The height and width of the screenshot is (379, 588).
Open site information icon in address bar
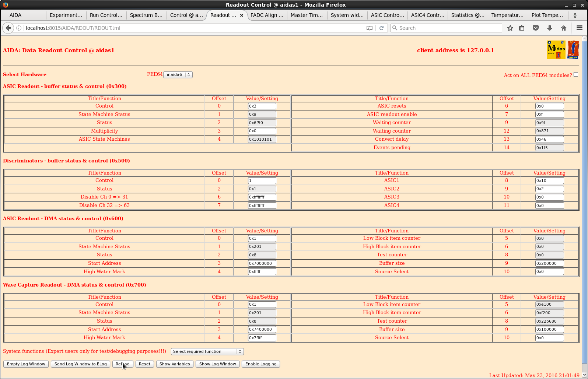pyautogui.click(x=18, y=28)
